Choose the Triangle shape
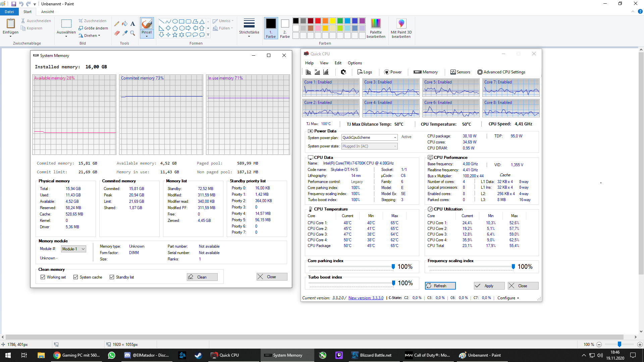This screenshot has height=362, width=644. [202, 21]
